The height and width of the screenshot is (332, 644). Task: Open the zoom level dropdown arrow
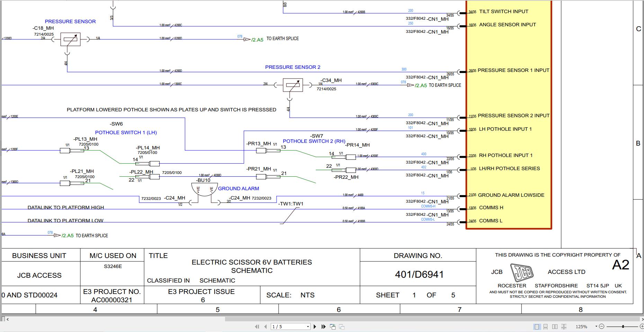(x=596, y=326)
